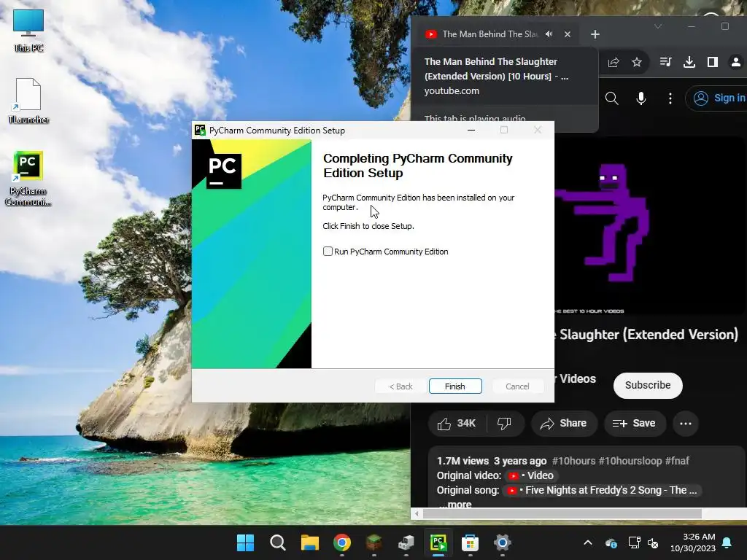Image resolution: width=747 pixels, height=560 pixels.
Task: Click the purple guy video player
Action: pyautogui.click(x=650, y=225)
